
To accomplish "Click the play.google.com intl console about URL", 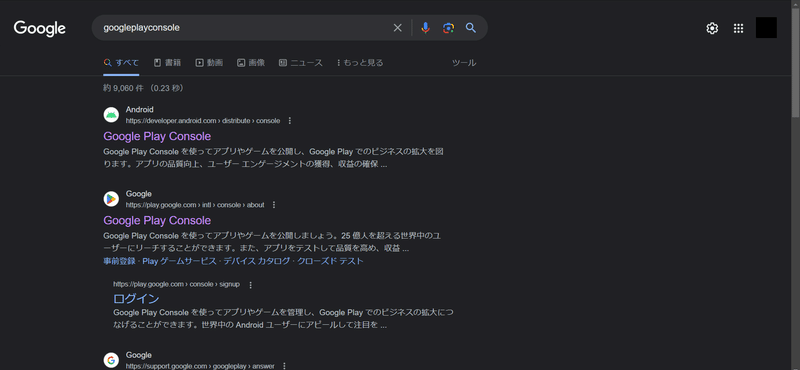I will pyautogui.click(x=195, y=205).
